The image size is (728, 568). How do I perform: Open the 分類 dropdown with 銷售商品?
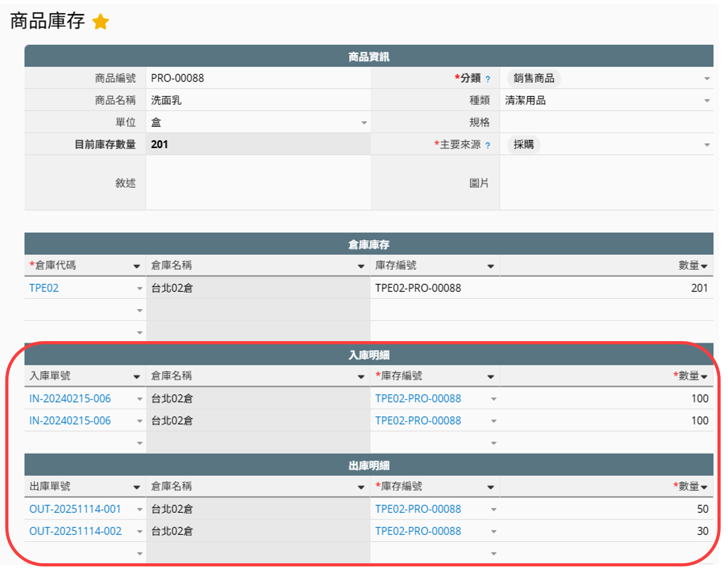pyautogui.click(x=706, y=78)
